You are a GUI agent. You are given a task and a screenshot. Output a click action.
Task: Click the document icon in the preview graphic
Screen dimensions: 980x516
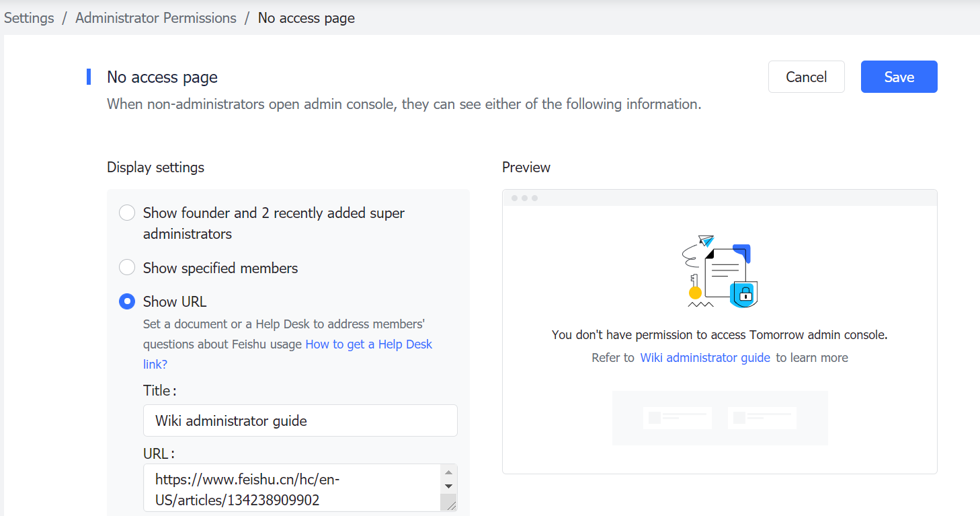click(723, 269)
